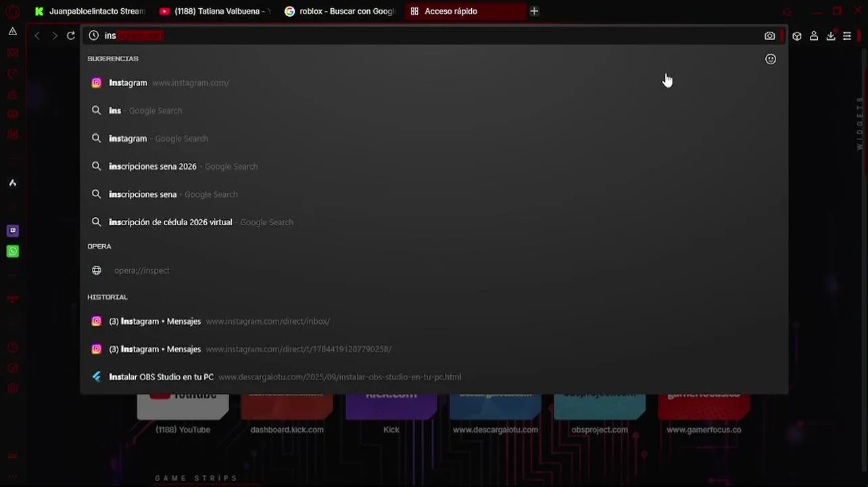Select 'inscripciones sena 2026' suggestion
This screenshot has height=487, width=868.
pos(434,166)
